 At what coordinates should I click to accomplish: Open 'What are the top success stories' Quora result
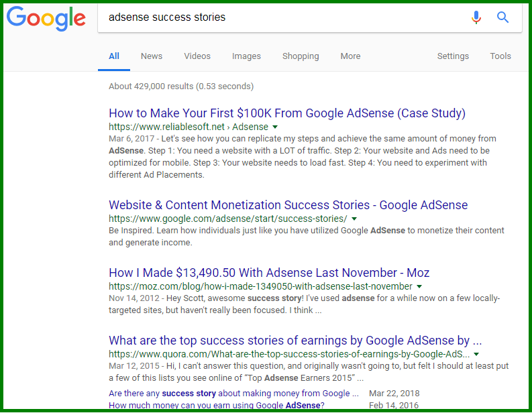point(295,341)
